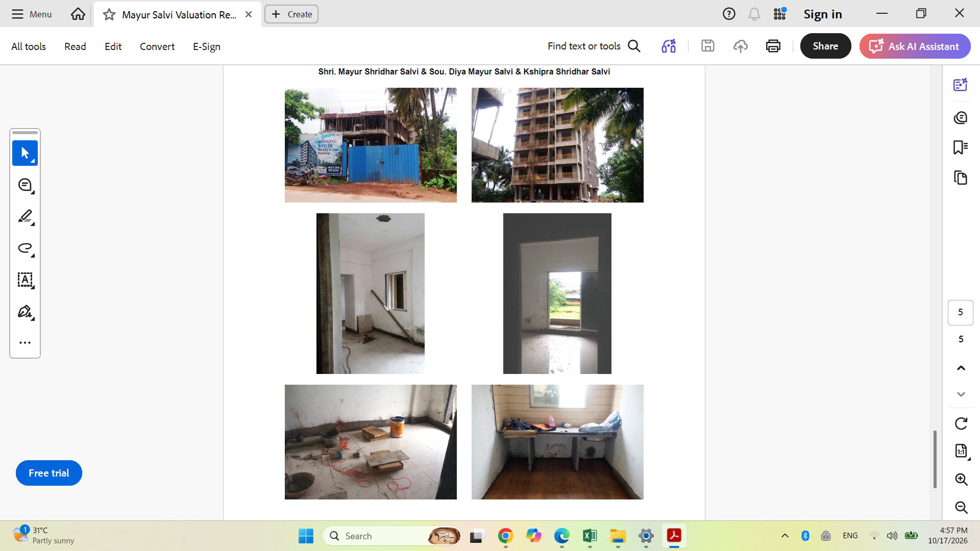The image size is (980, 551).
Task: Open Excel from the taskbar
Action: (590, 536)
